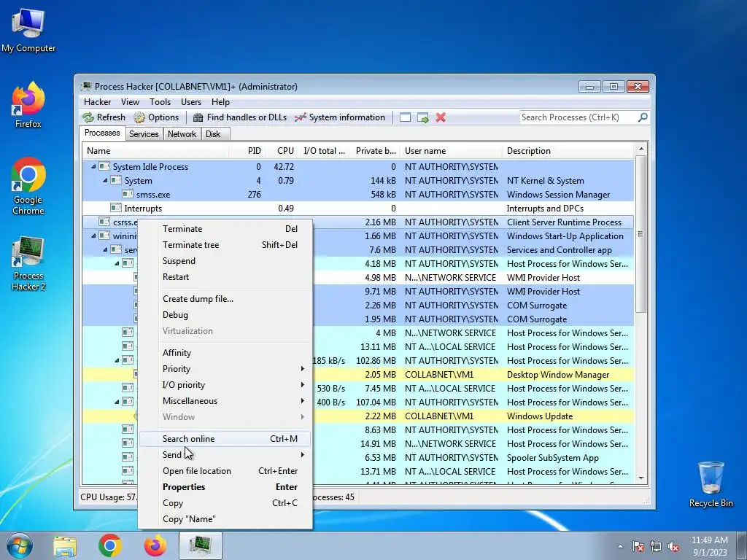Choose Terminate from context menu
Image resolution: width=747 pixels, height=560 pixels.
point(225,228)
